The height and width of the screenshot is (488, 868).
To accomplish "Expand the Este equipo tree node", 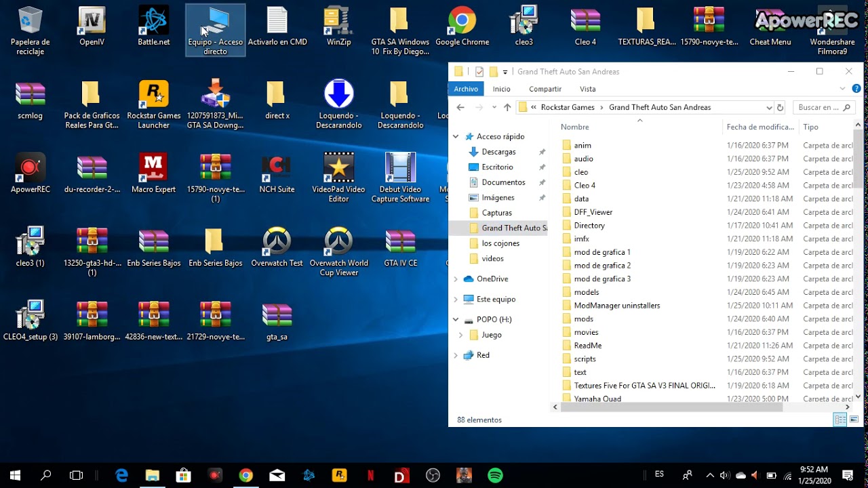I will (456, 299).
